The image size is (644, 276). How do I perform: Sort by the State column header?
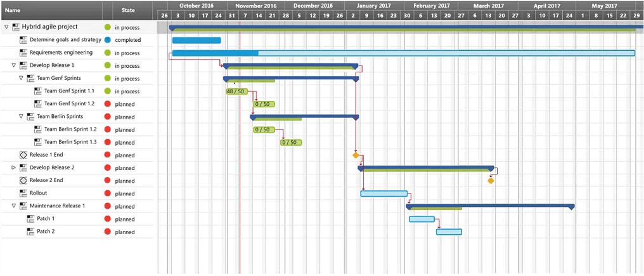click(x=132, y=10)
